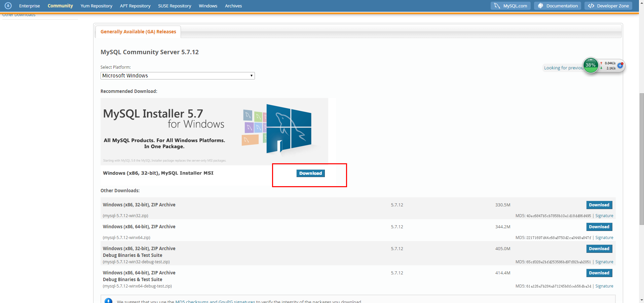Open the Developer Zone button

coord(608,6)
